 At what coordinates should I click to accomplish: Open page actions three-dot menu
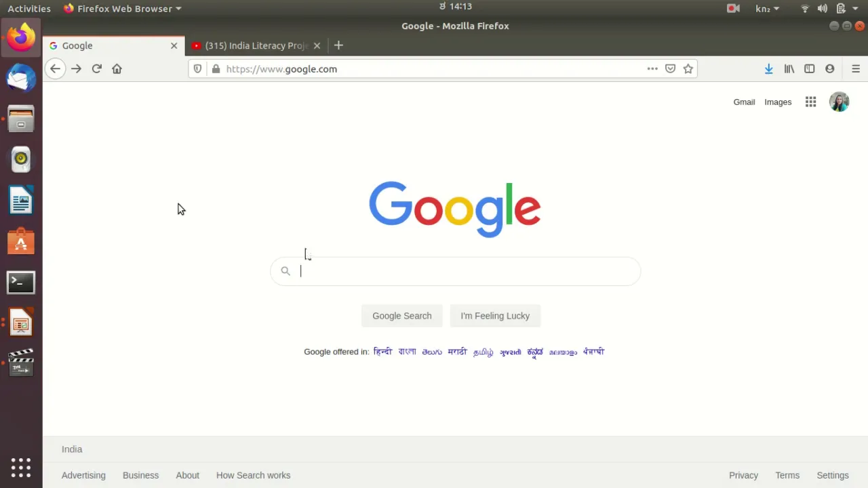pos(652,68)
